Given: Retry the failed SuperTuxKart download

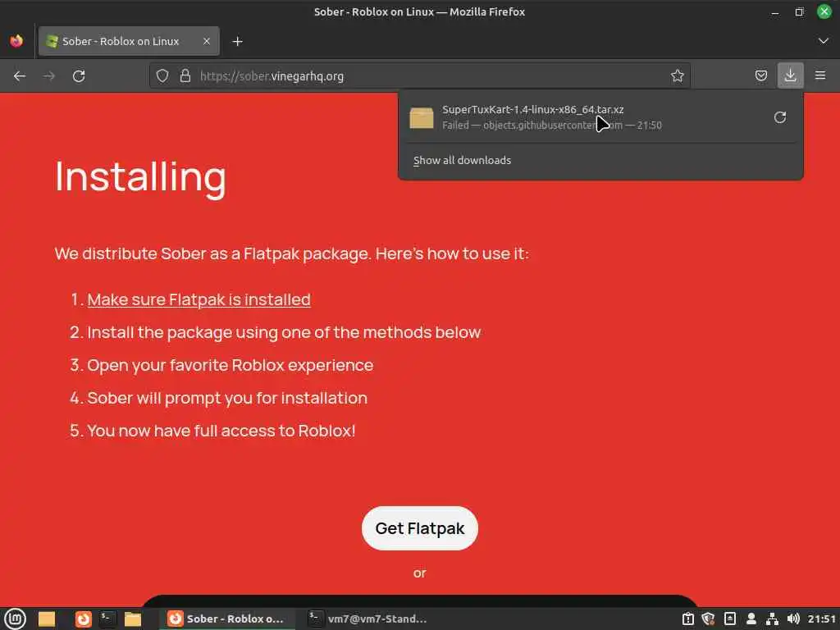Looking at the screenshot, I should pyautogui.click(x=780, y=117).
